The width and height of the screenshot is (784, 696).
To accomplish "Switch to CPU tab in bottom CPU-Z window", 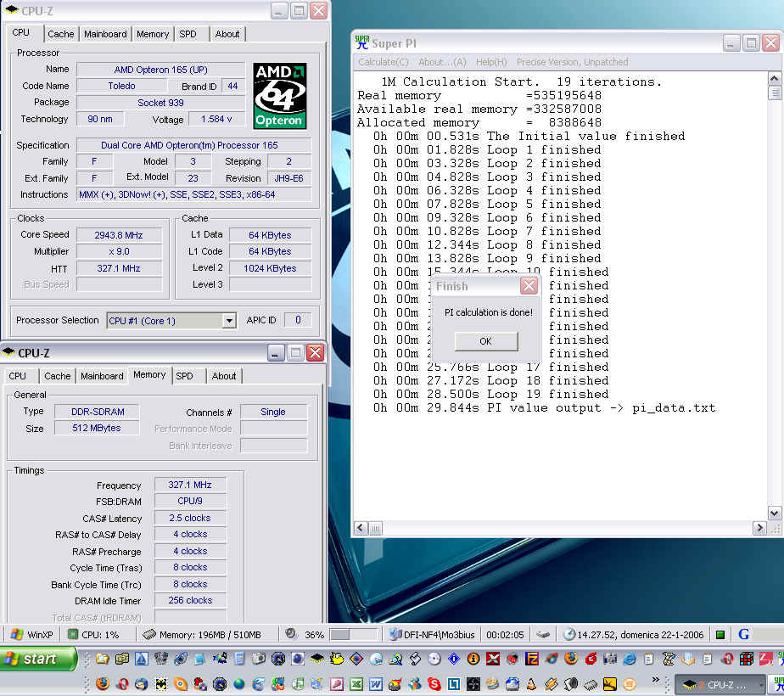I will coord(18,376).
